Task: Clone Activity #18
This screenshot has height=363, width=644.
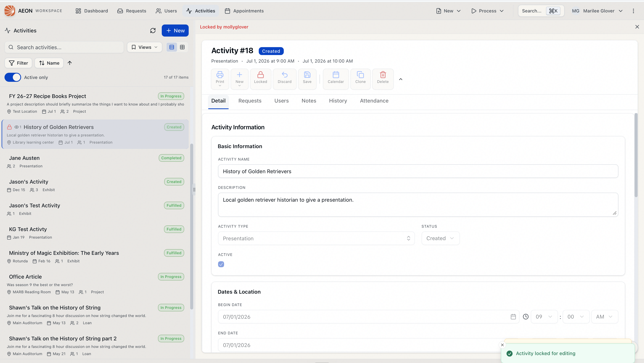Action: [360, 79]
